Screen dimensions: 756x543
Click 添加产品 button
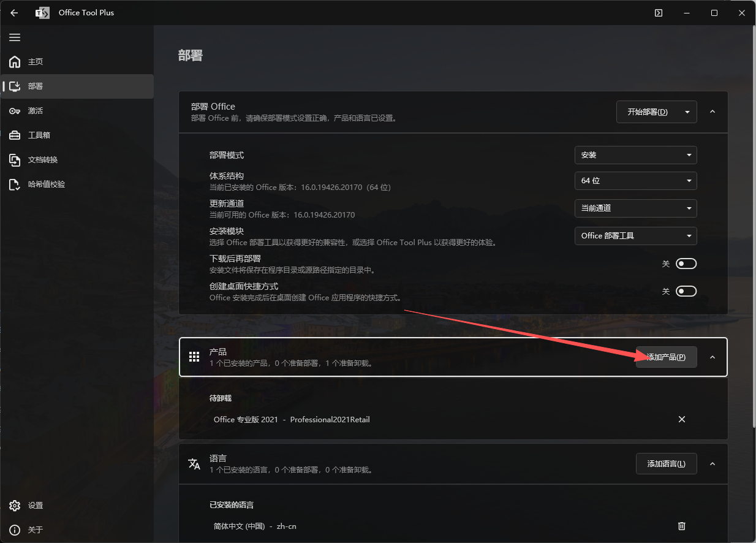[x=666, y=357]
